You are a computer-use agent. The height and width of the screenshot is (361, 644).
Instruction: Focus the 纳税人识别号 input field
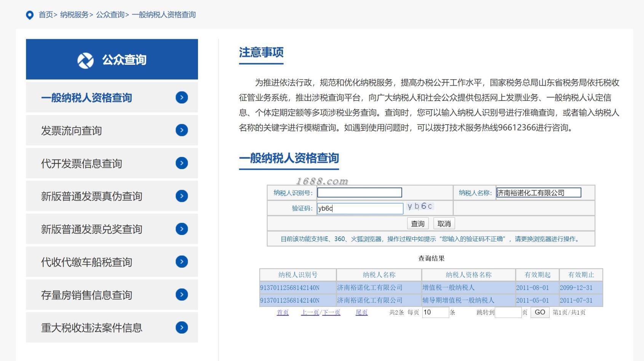point(360,193)
